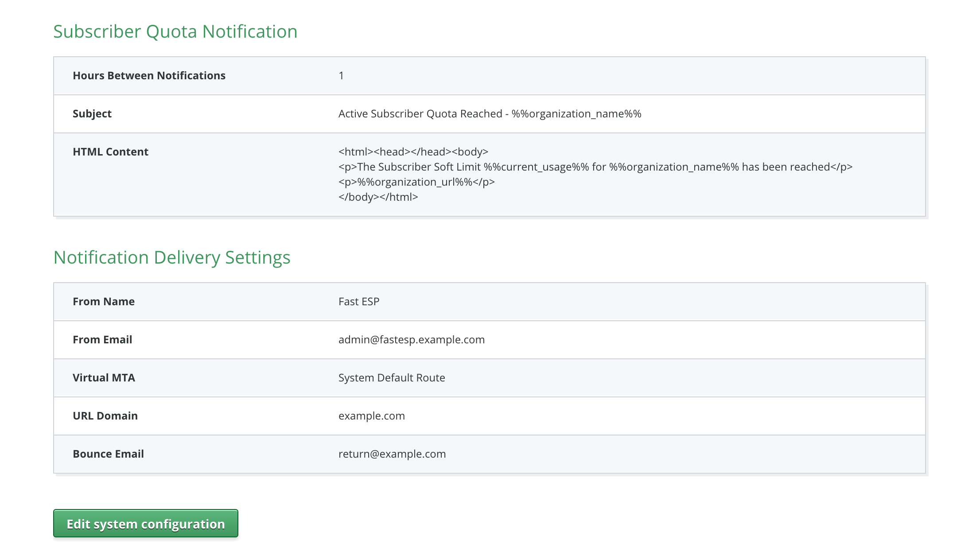
Task: Click the HTML Content label
Action: click(110, 152)
